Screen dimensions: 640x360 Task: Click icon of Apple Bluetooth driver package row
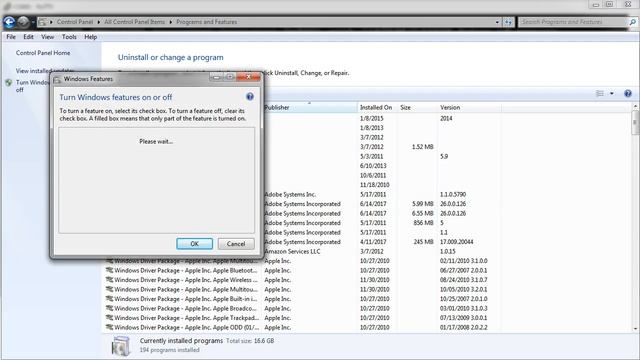click(x=109, y=270)
